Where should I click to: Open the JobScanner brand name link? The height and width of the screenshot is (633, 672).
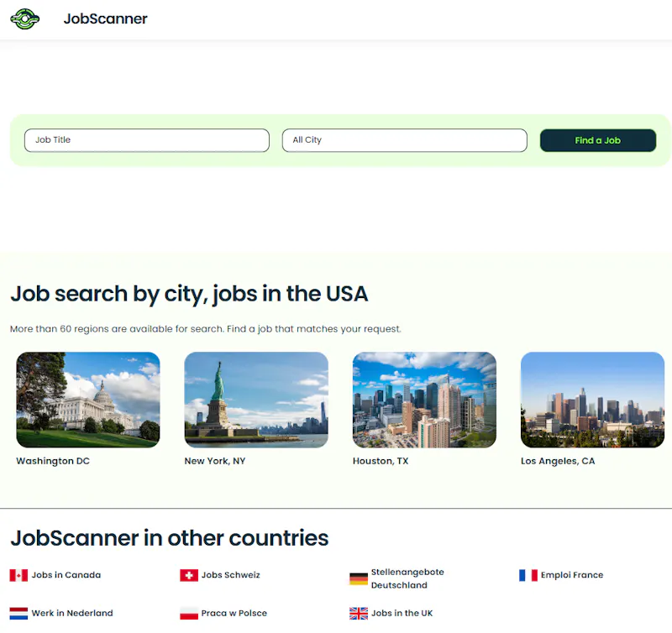tap(106, 18)
